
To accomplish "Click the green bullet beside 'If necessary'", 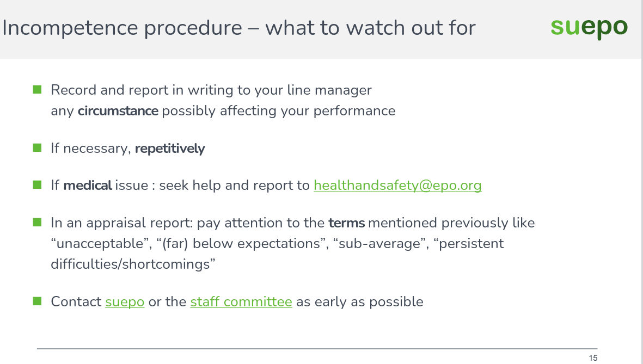I will [x=38, y=147].
